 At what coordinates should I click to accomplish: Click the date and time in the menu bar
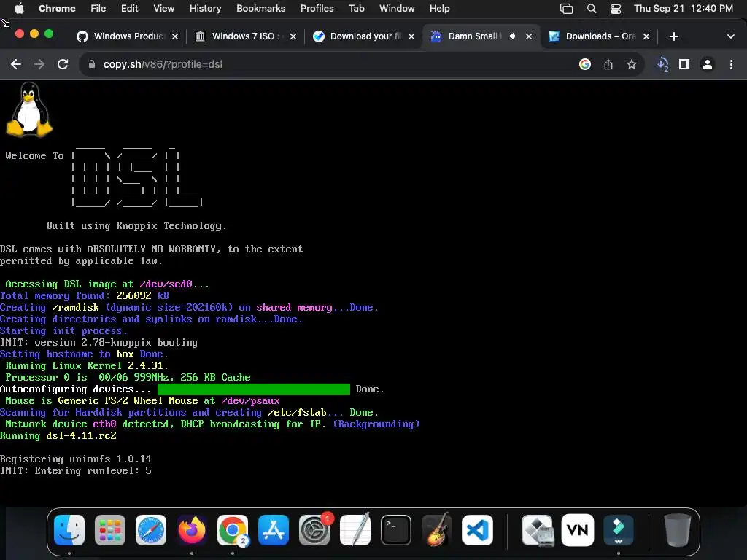[x=683, y=8]
